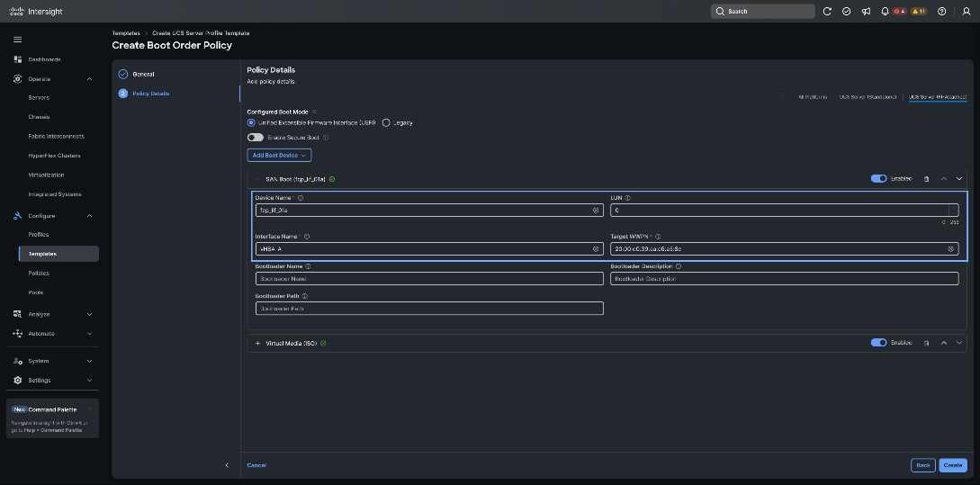This screenshot has height=485, width=980.
Task: Go to the General wizard step
Action: pos(143,75)
